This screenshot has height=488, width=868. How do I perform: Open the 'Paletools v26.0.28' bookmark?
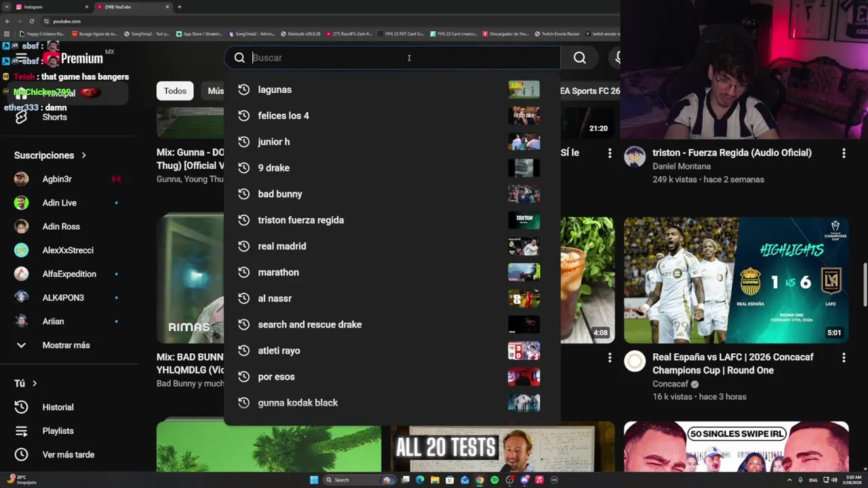(301, 33)
